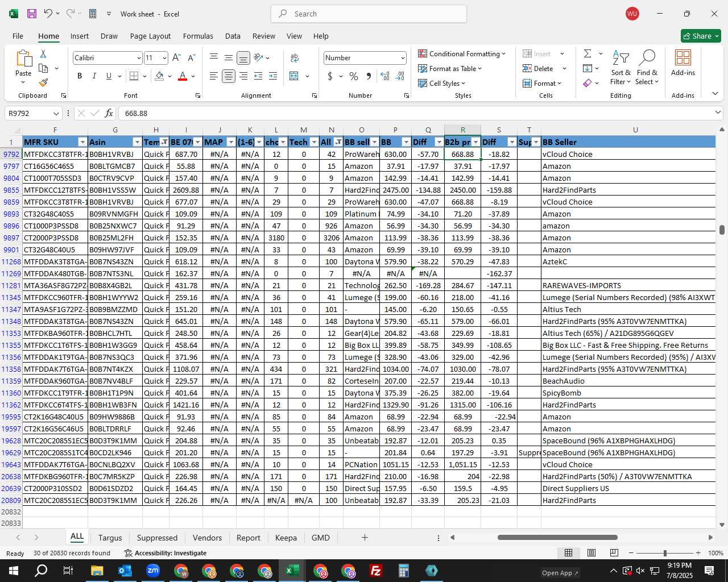Open Sort & Filter menu
Viewport: 728px width, 582px height.
pos(621,67)
